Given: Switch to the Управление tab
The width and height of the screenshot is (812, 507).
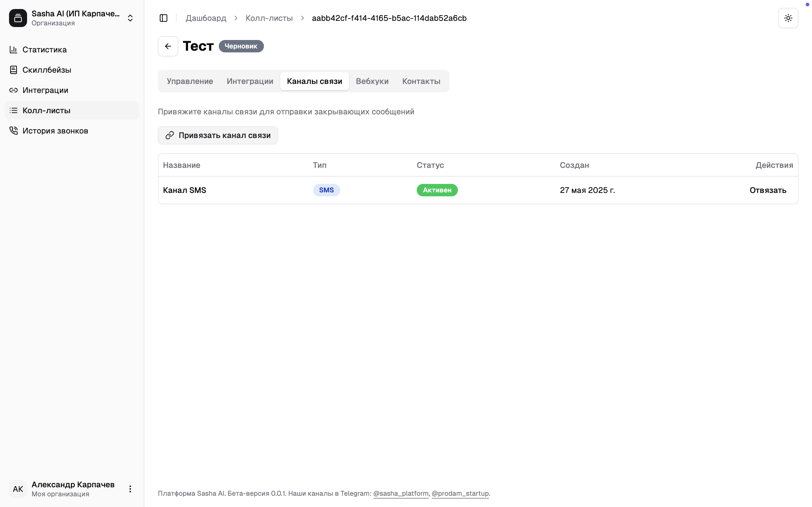Looking at the screenshot, I should (x=189, y=81).
